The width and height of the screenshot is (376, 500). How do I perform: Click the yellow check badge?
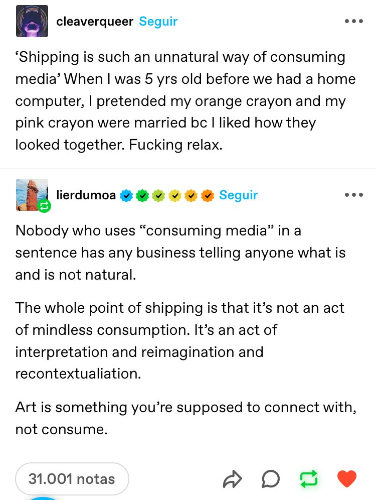click(175, 195)
